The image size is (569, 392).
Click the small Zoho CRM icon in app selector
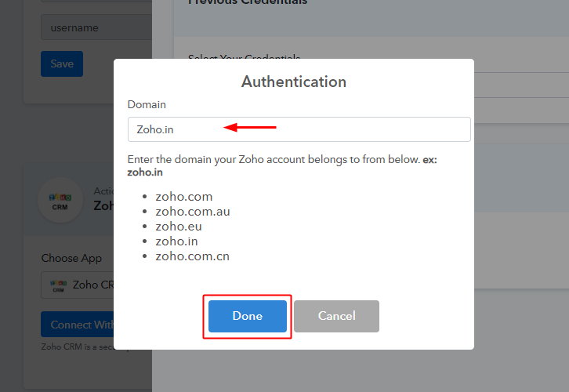(59, 285)
